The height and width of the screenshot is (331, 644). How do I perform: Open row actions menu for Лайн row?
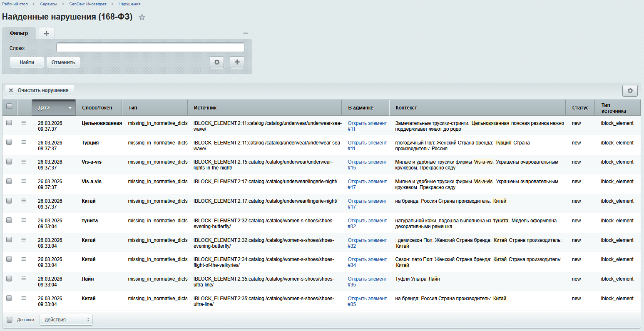pyautogui.click(x=24, y=279)
